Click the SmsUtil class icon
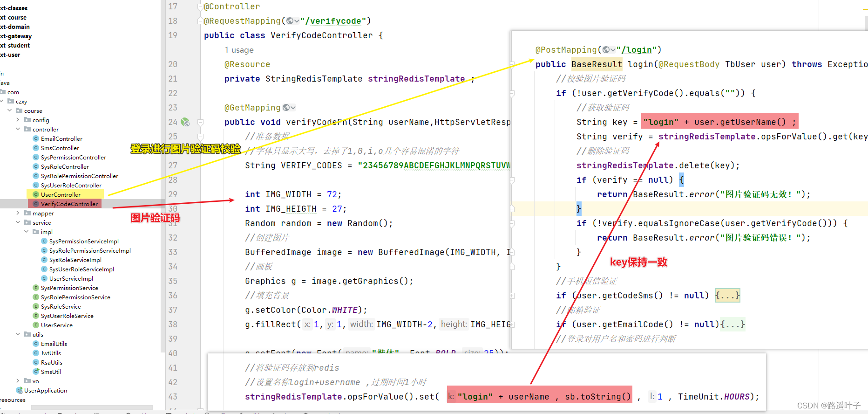Viewport: 868px width, 414px height. click(36, 372)
